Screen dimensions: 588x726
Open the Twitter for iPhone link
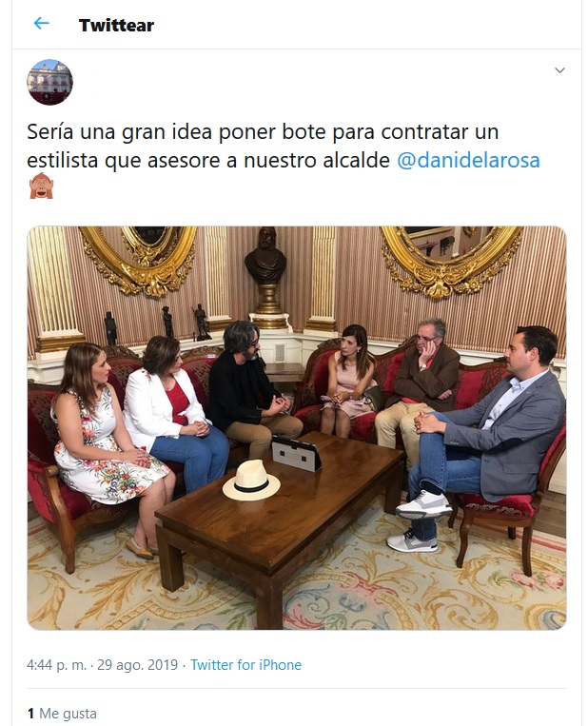245,665
